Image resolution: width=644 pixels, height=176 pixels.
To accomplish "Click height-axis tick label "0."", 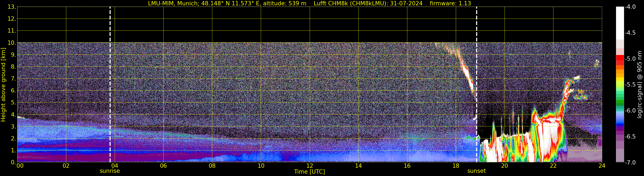I will (13, 162).
